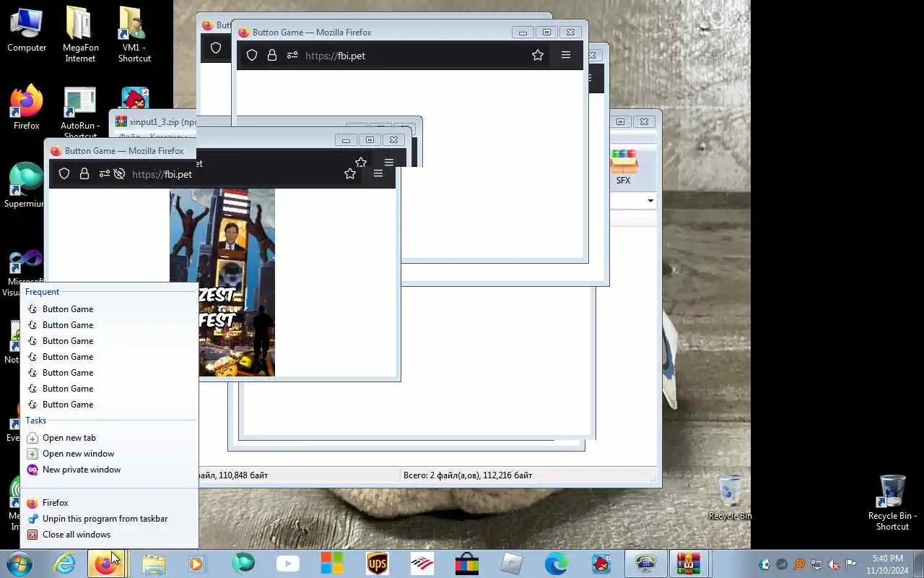This screenshot has width=924, height=578.
Task: Click xinput1_3.zip WinRAR title text
Action: [163, 122]
